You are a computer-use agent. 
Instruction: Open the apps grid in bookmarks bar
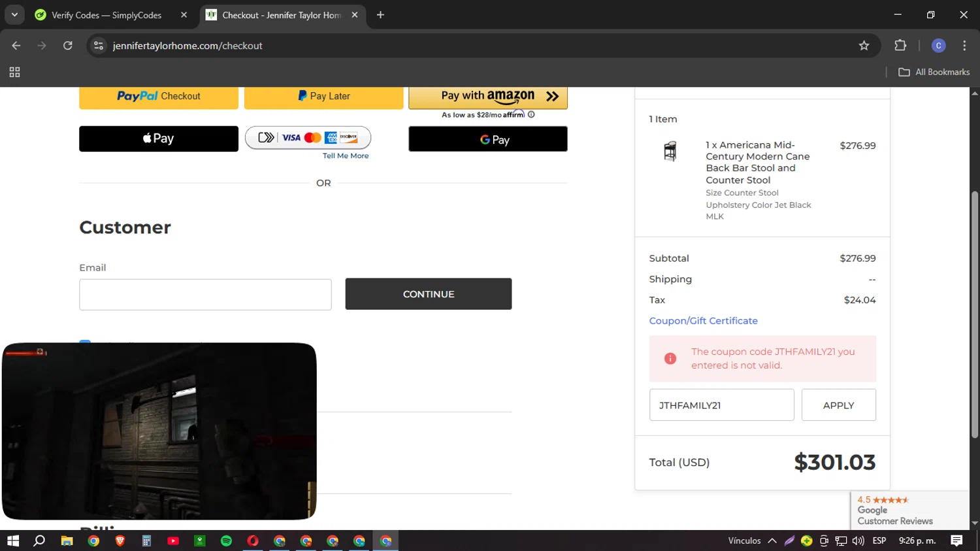(x=14, y=72)
